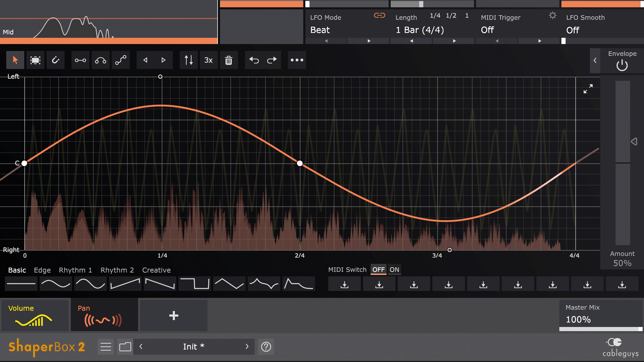This screenshot has height=362, width=644.
Task: Click the Envelope Amount slider handle
Action: point(634,141)
